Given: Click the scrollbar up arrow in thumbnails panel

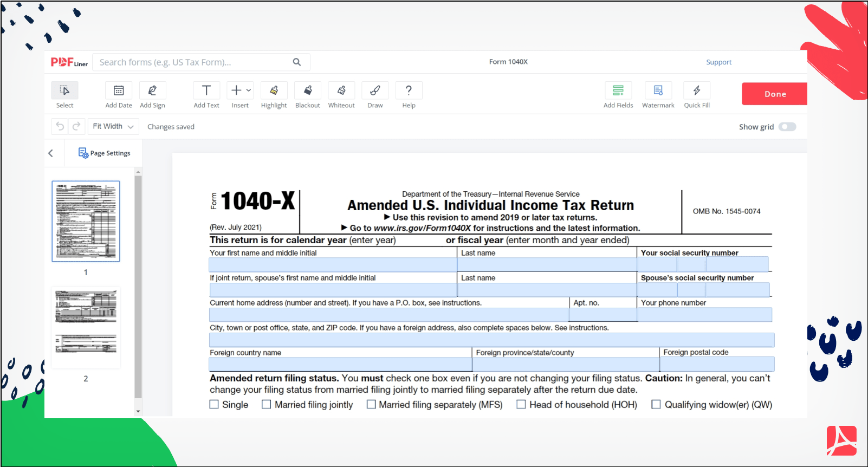Looking at the screenshot, I should 138,172.
